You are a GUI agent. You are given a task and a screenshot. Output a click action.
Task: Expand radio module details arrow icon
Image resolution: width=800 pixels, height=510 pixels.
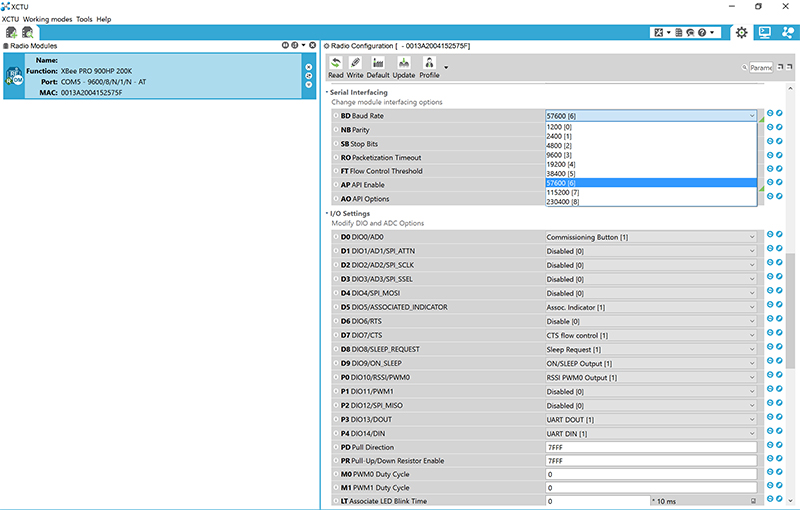pyautogui.click(x=308, y=85)
